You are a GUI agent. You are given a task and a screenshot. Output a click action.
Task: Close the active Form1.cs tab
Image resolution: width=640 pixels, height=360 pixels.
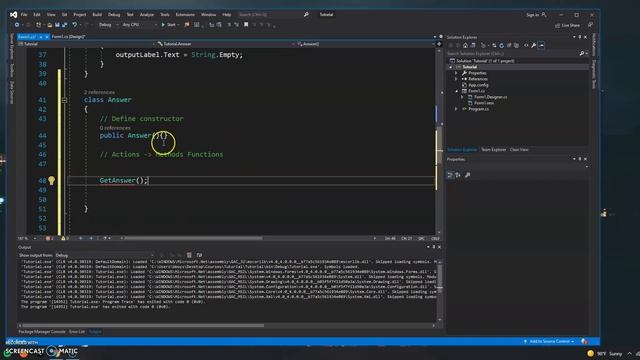[47, 37]
